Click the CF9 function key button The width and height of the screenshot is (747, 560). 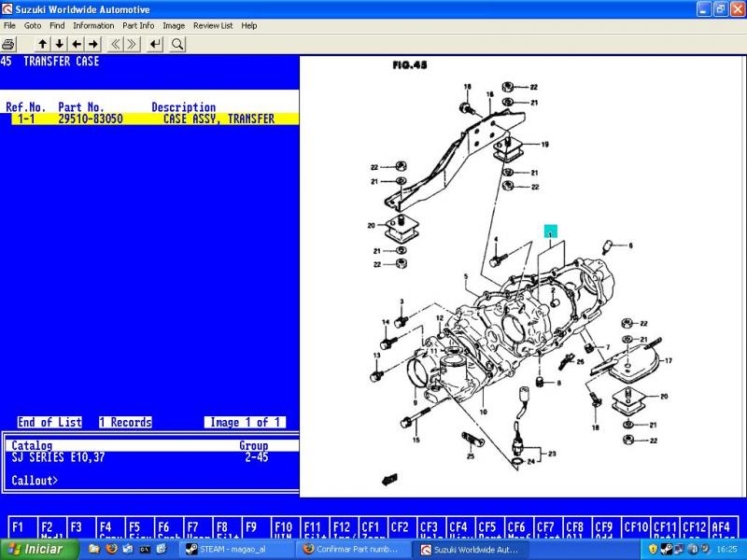(x=606, y=527)
